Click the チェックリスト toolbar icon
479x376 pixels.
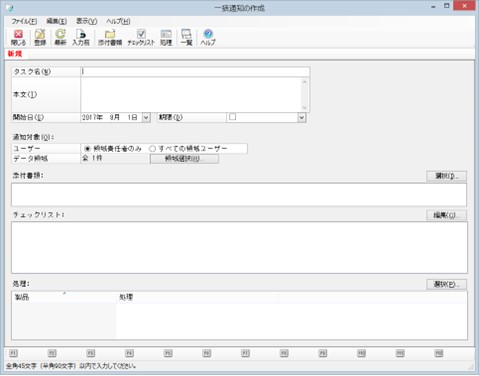(x=141, y=37)
